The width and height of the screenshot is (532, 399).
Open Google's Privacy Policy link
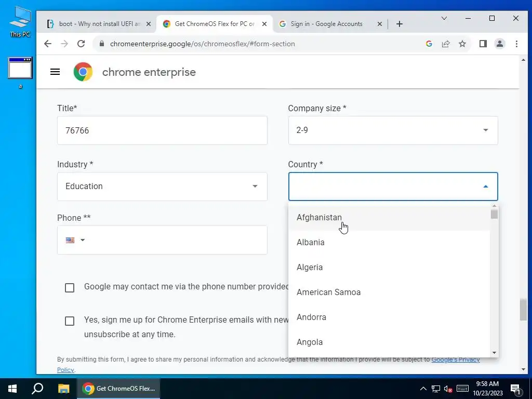coord(456,360)
